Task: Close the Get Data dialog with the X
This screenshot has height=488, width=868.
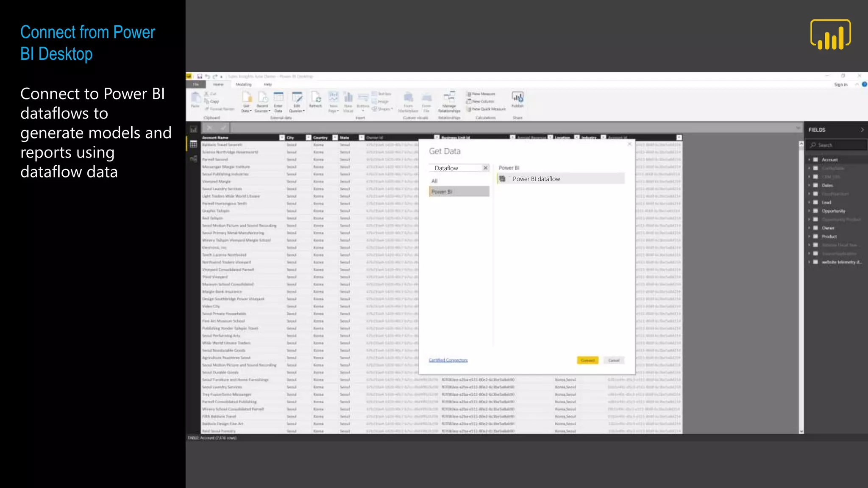Action: click(629, 144)
